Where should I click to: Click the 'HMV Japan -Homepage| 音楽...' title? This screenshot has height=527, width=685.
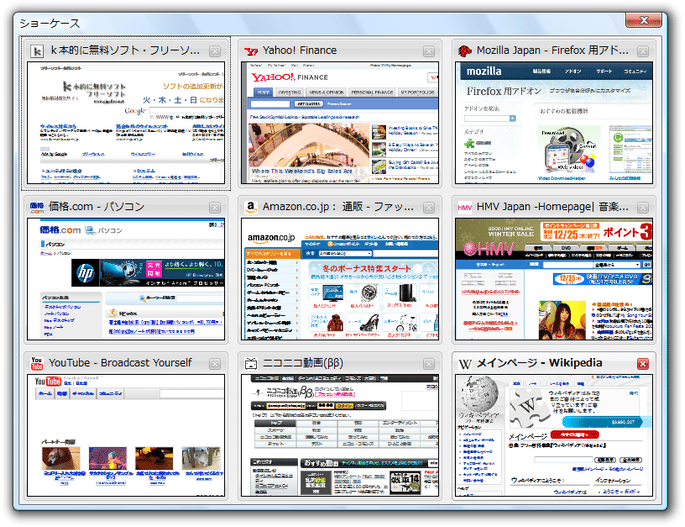click(x=553, y=207)
